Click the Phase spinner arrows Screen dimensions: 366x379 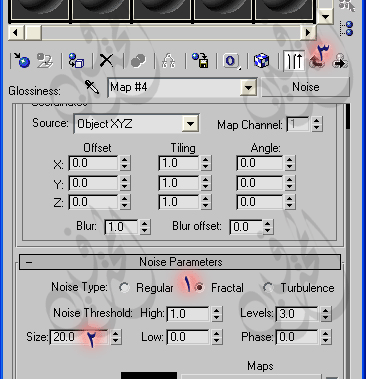click(x=325, y=337)
